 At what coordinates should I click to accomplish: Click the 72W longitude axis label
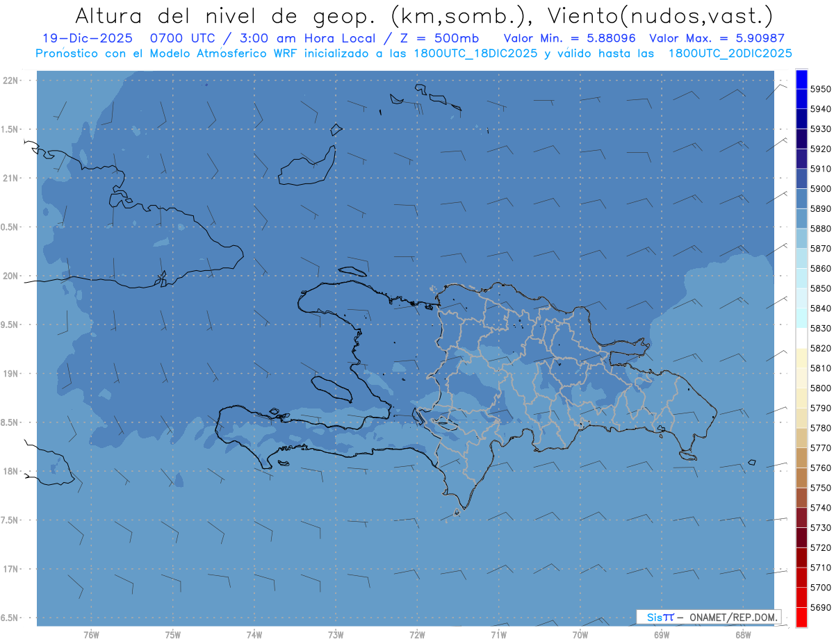(417, 634)
